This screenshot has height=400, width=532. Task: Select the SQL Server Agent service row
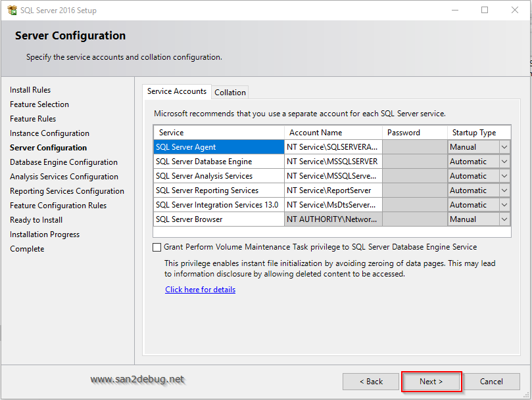pyautogui.click(x=218, y=147)
